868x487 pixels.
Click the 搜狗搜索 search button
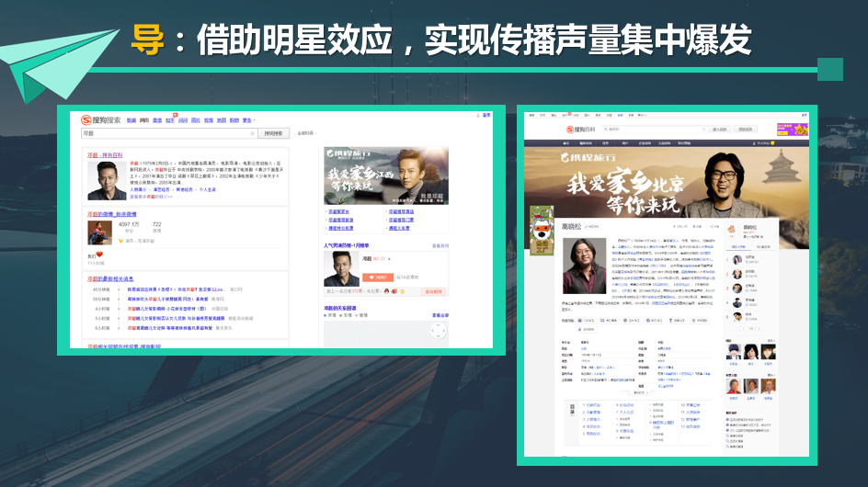(273, 133)
